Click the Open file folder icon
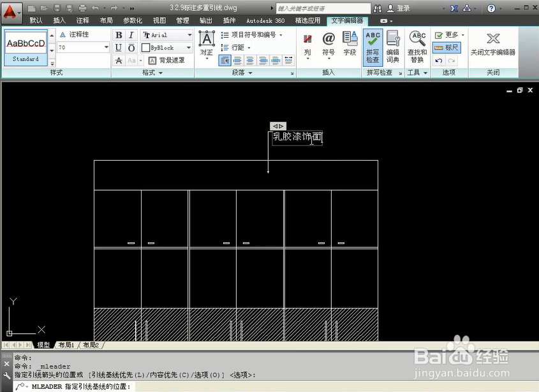This screenshot has height=392, width=539. 44,8
